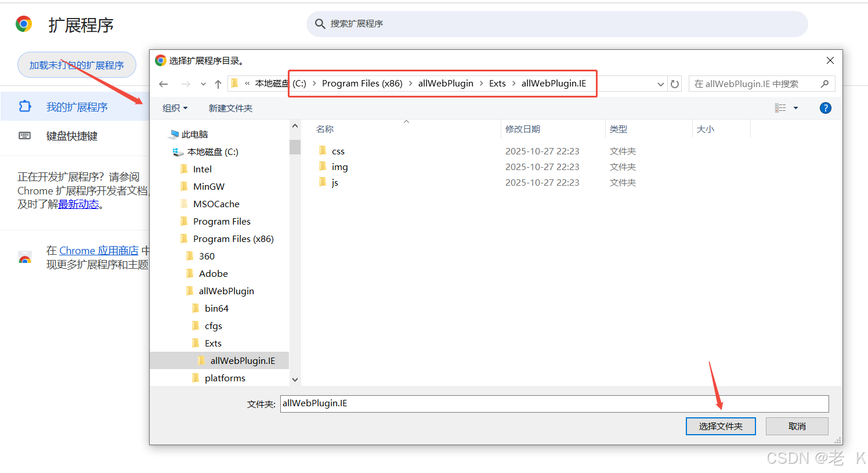Change view layout icon

pos(780,108)
